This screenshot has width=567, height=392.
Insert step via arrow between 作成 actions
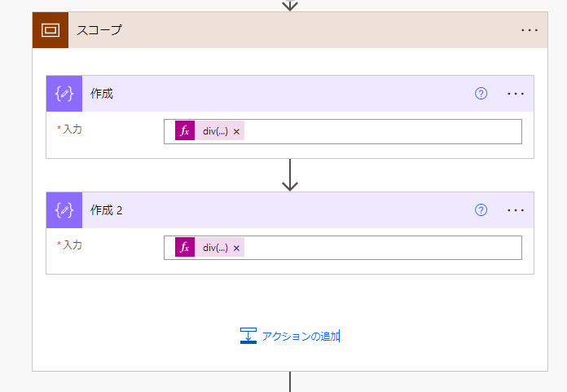tap(290, 174)
